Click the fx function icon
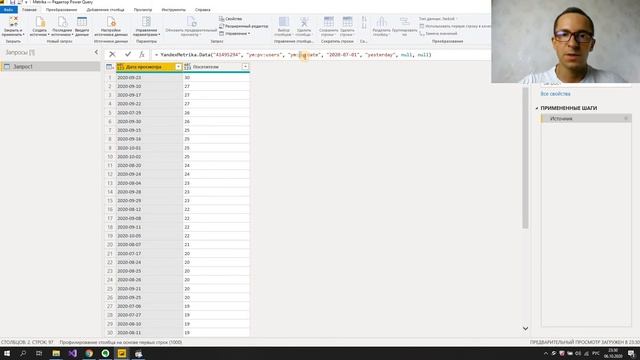This screenshot has width=640, height=360. [142, 54]
